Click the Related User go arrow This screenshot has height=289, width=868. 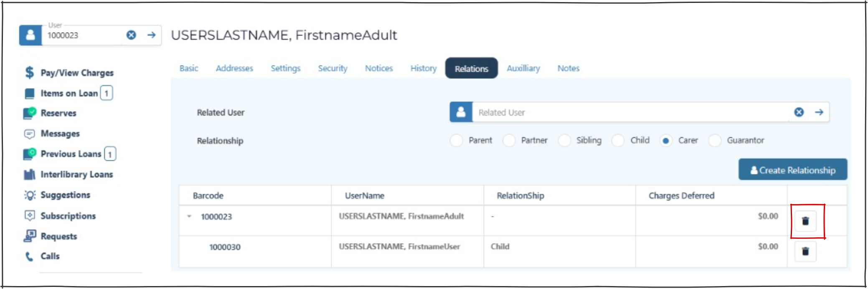(819, 112)
